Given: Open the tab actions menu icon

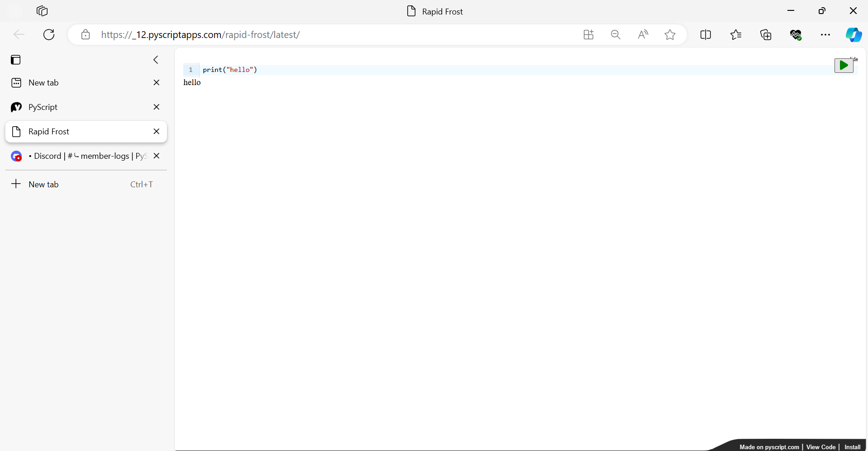Looking at the screenshot, I should (16, 60).
